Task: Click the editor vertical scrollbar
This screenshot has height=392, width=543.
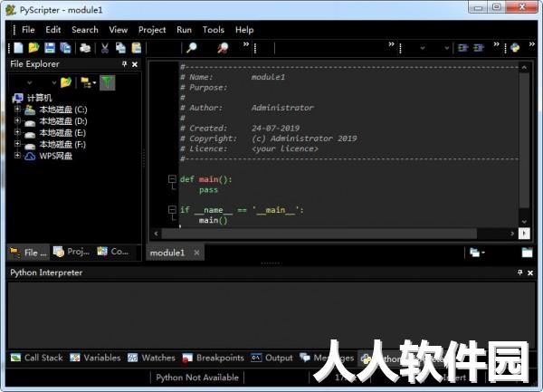Action: (x=524, y=140)
